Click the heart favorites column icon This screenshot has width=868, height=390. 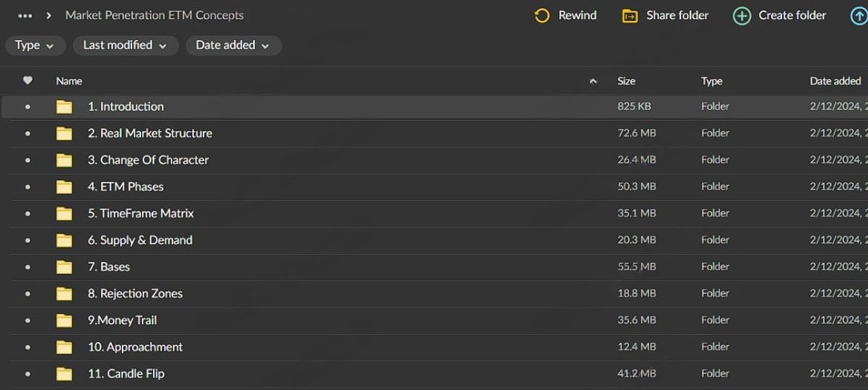(28, 81)
